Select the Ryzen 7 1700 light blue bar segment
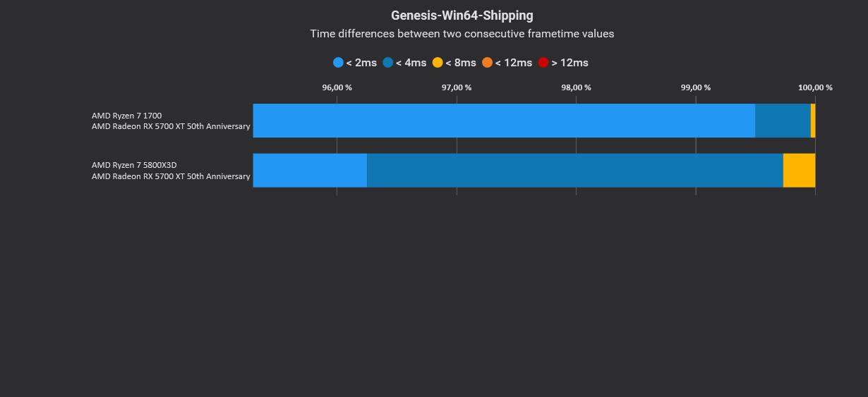The height and width of the screenshot is (397, 868). pyautogui.click(x=504, y=121)
